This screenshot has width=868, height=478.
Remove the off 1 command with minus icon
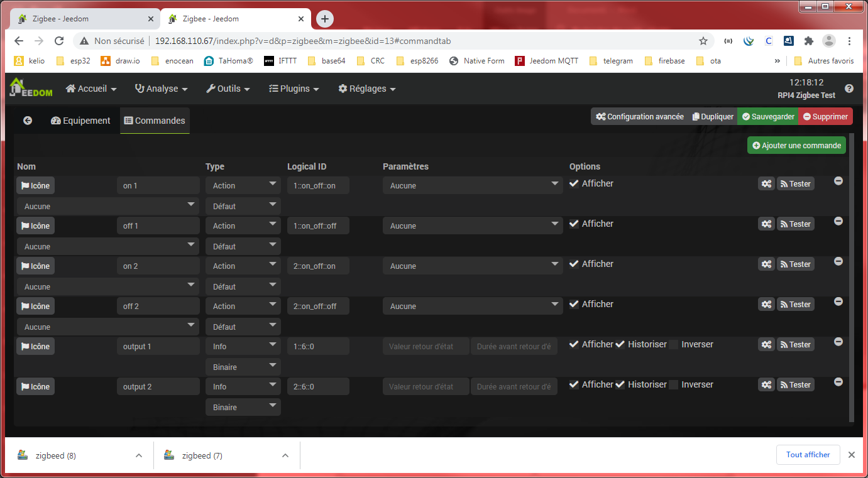point(838,221)
